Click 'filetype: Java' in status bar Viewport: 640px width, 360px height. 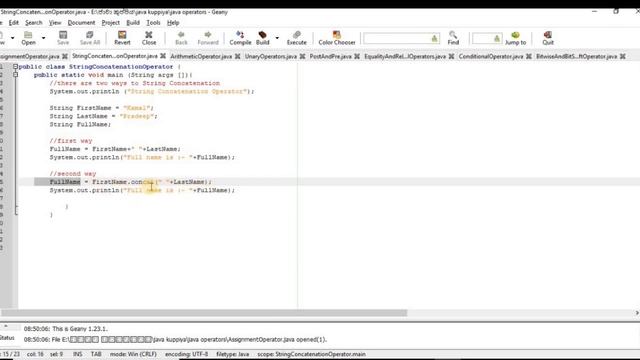232,354
